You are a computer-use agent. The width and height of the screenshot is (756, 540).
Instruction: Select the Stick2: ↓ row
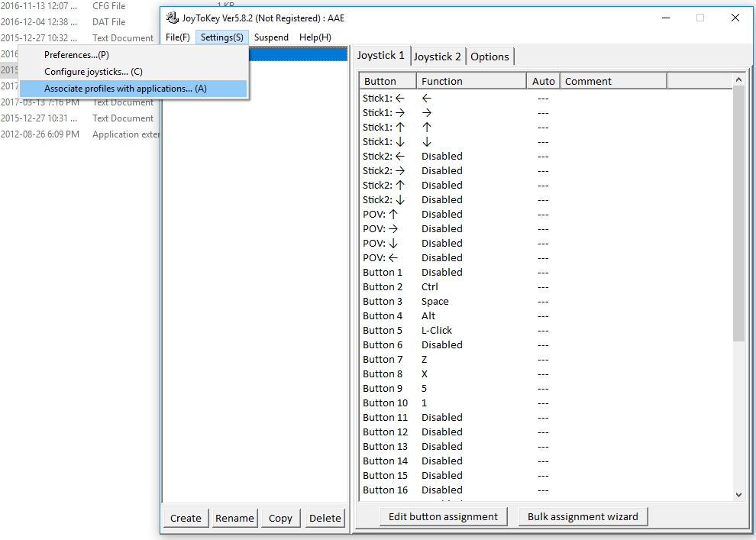(546, 199)
